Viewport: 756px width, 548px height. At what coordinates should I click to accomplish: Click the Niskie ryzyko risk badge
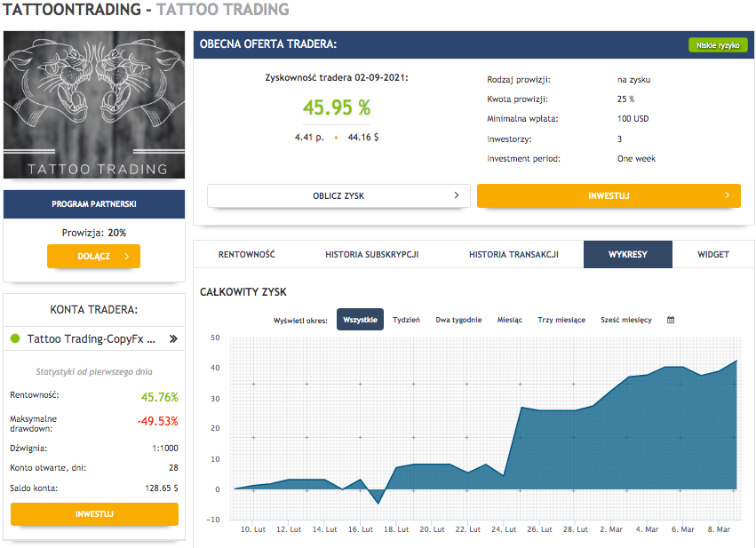pyautogui.click(x=717, y=44)
